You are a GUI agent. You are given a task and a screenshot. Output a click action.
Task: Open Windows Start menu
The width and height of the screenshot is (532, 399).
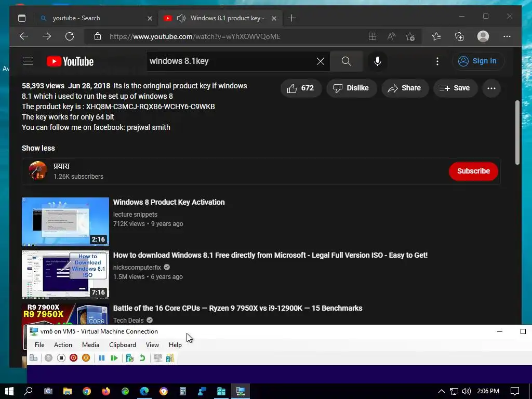[9, 391]
